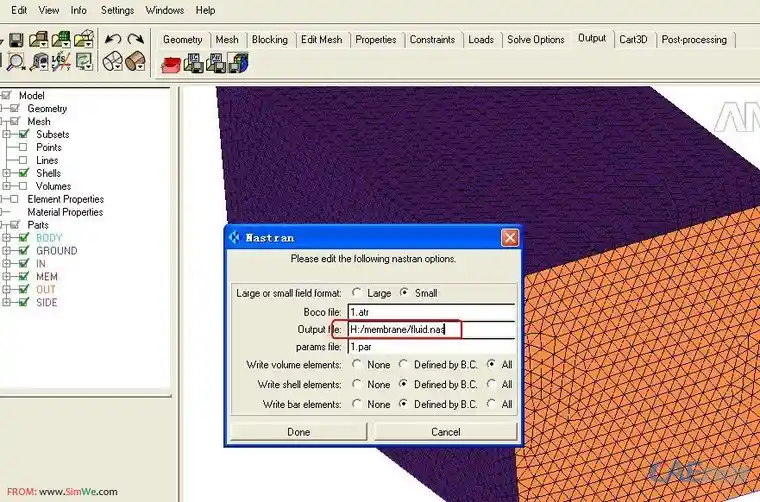Open the mesh file toolbar icon
This screenshot has height=502, width=760.
point(61,39)
